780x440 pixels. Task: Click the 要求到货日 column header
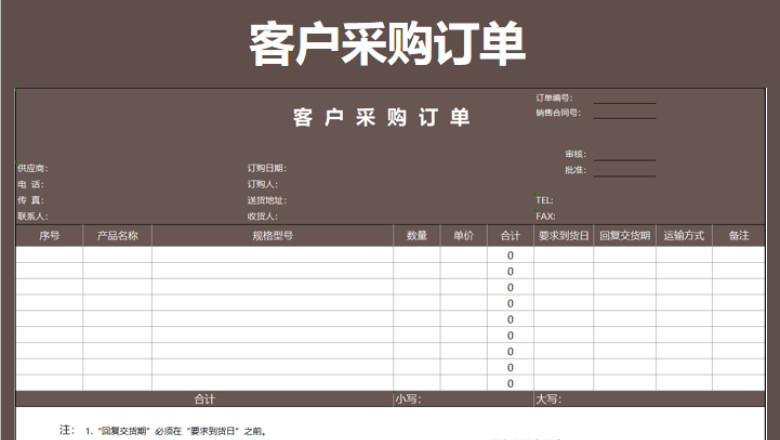click(x=564, y=236)
